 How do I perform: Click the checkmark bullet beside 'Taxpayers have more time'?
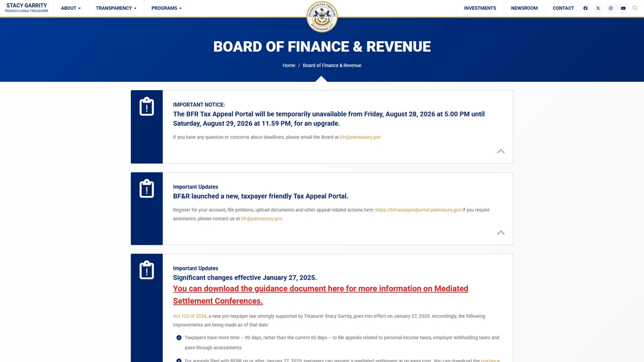(179, 338)
